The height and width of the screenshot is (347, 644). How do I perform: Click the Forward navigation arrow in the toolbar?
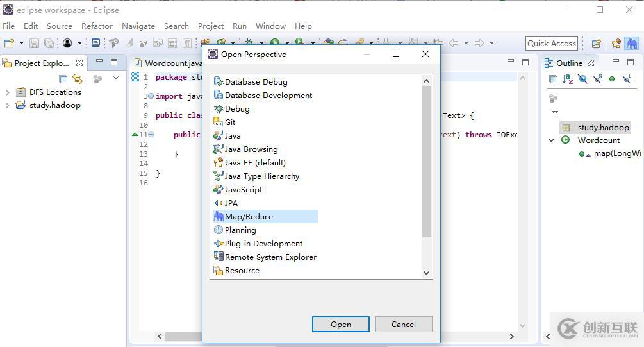coord(479,43)
